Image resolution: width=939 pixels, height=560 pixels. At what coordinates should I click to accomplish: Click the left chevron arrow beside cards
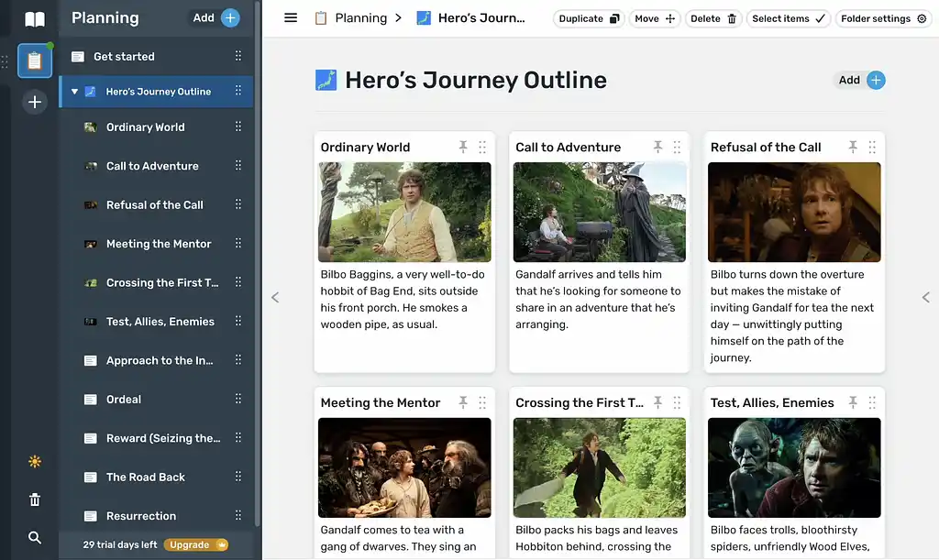(x=275, y=297)
